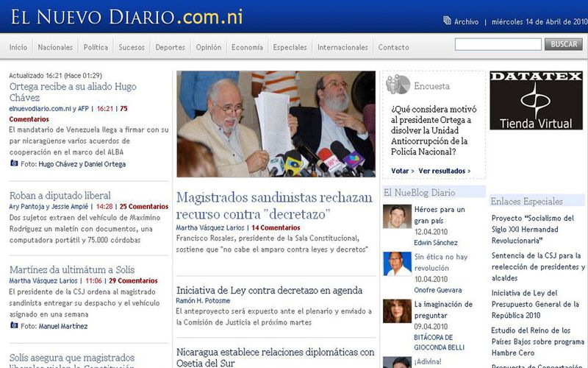Open Sentencia de la CSJ reelección link
Screen dimensions: 588x368
[538, 266]
